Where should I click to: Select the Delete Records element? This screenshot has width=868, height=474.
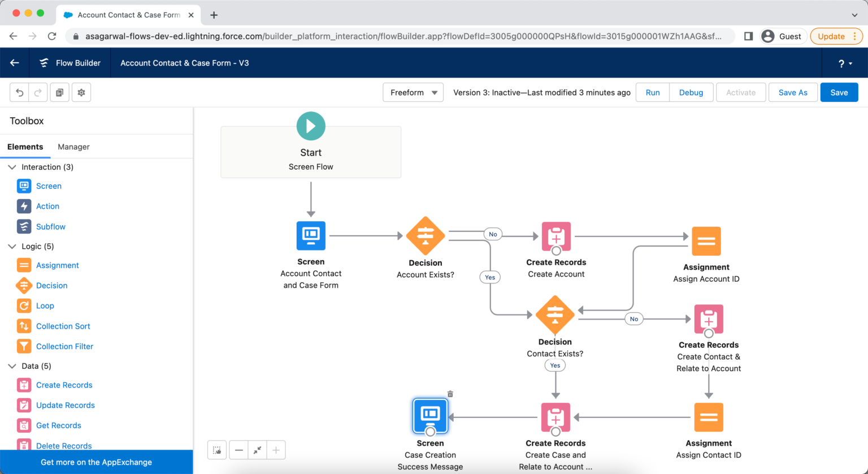click(63, 446)
